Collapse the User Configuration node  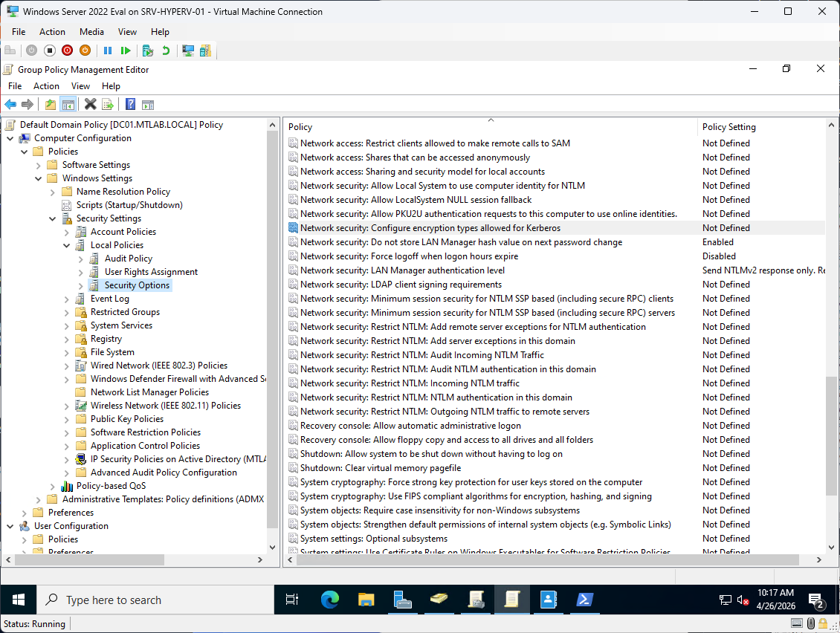10,527
